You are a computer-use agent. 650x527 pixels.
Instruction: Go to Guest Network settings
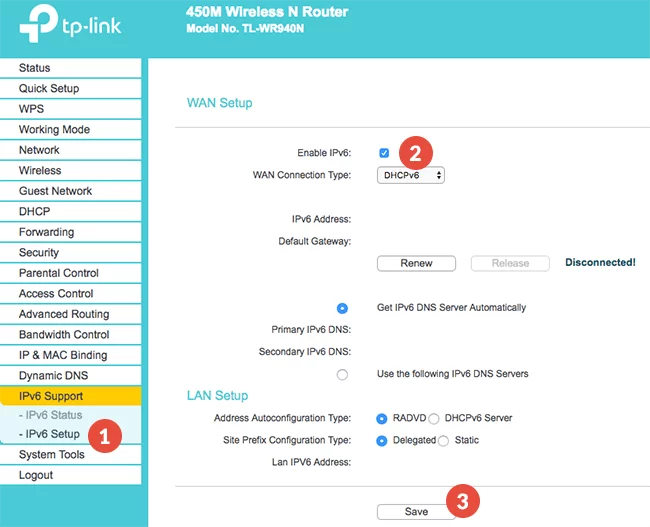[70, 191]
